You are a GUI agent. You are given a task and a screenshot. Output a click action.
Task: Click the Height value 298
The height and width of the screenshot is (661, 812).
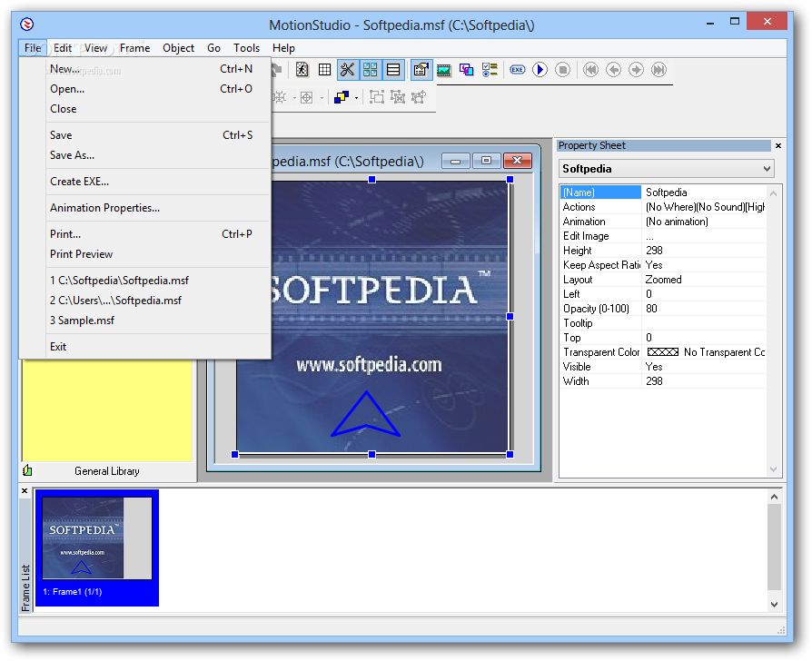click(x=703, y=251)
